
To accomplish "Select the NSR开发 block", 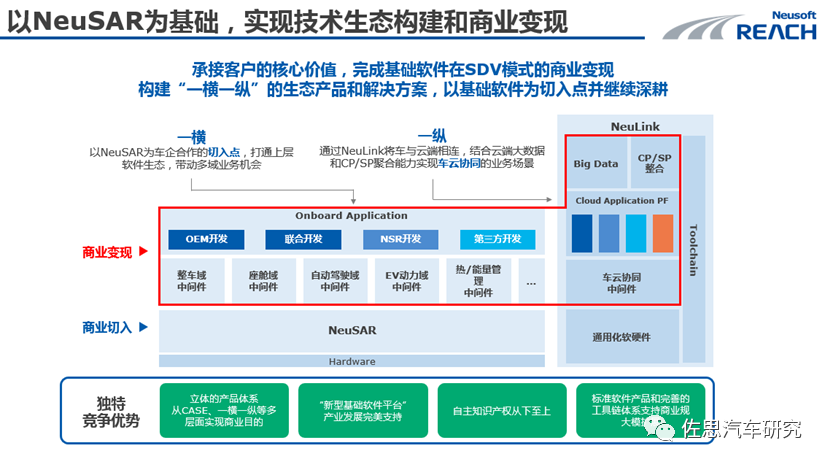I will pyautogui.click(x=400, y=239).
